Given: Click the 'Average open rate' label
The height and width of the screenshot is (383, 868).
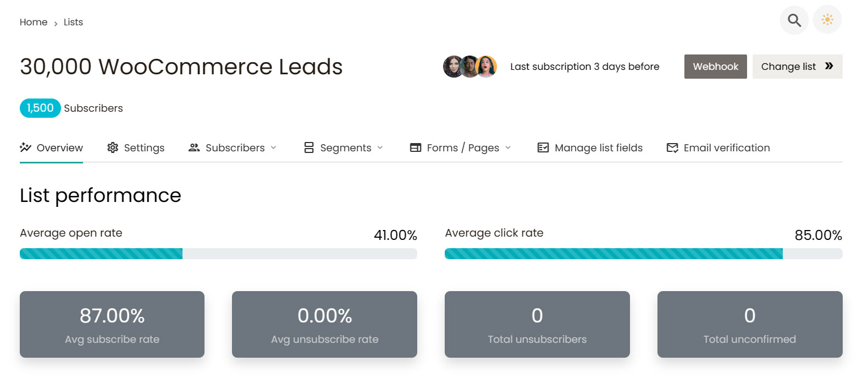Looking at the screenshot, I should point(71,233).
